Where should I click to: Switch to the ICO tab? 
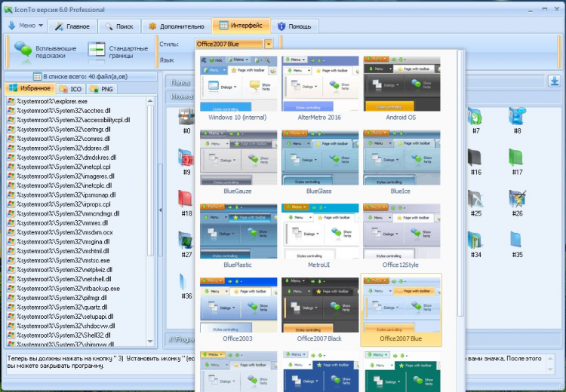click(x=71, y=89)
